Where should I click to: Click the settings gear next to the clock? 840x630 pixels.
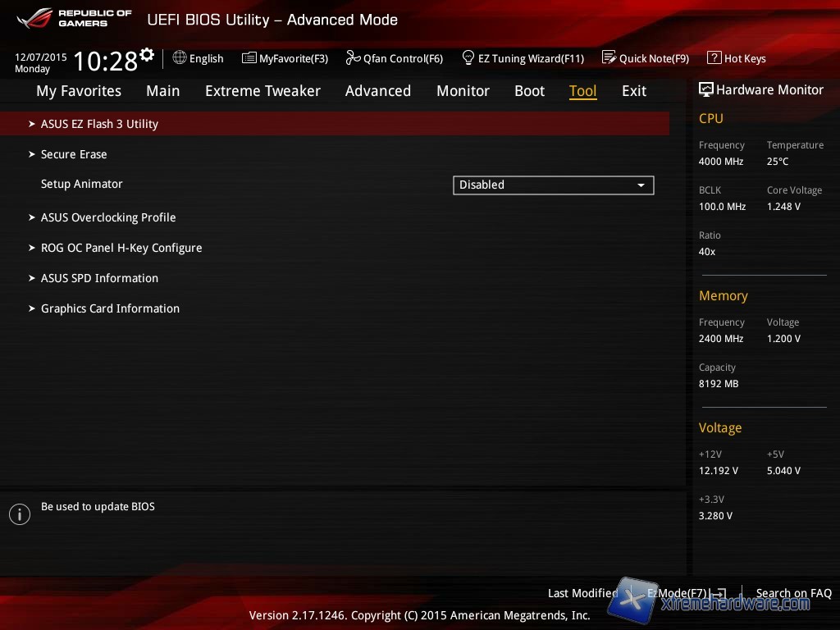tap(147, 55)
